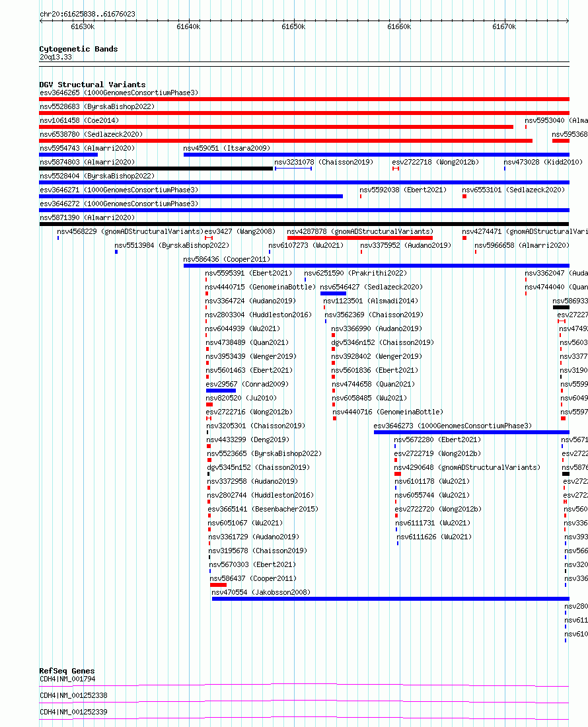The image size is (588, 727).
Task: Click the blue bar under nsv5954743
Action: click(69, 155)
